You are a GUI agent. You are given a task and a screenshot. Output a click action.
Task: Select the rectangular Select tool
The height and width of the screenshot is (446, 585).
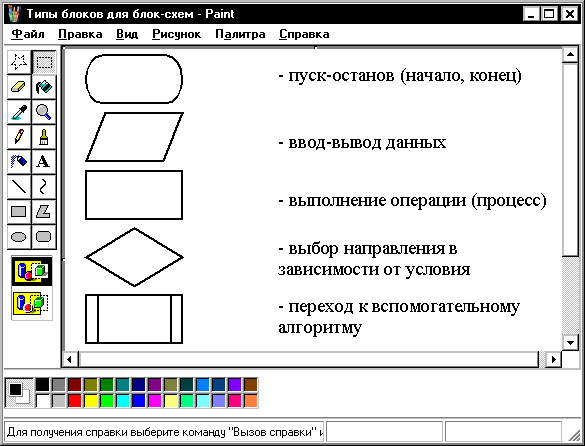[x=44, y=62]
